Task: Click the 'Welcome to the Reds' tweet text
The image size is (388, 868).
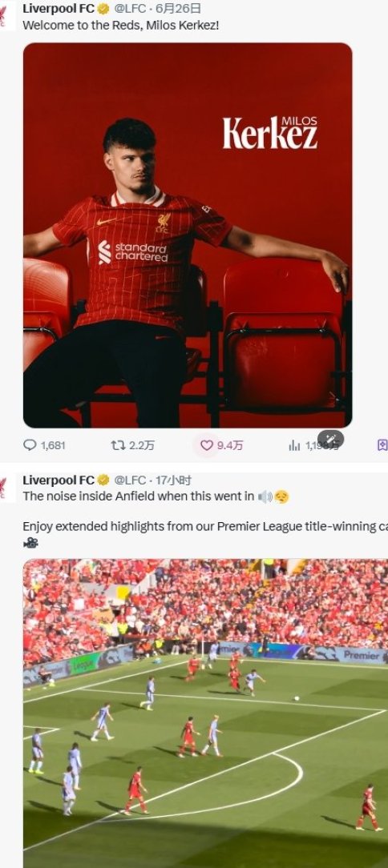Action: tap(121, 25)
